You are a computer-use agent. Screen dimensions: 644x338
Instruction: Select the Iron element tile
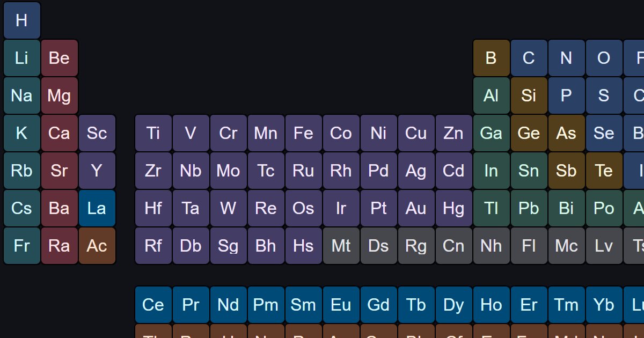pyautogui.click(x=303, y=133)
